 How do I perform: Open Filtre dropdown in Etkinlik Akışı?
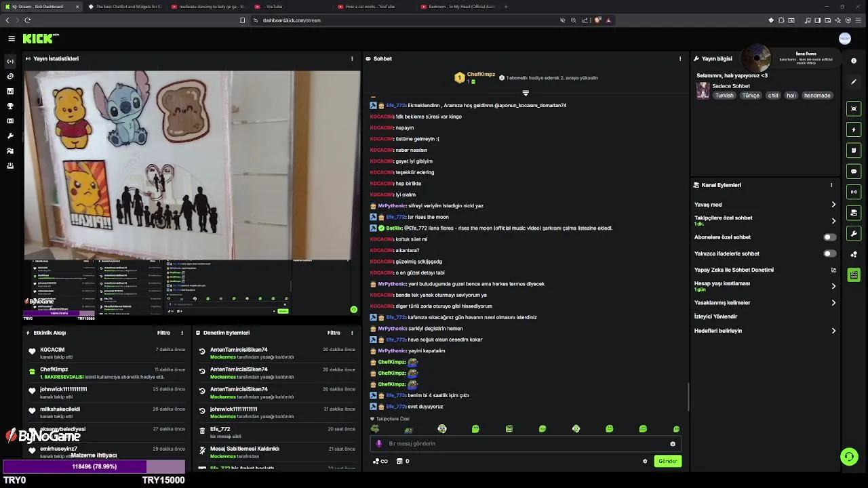[163, 333]
